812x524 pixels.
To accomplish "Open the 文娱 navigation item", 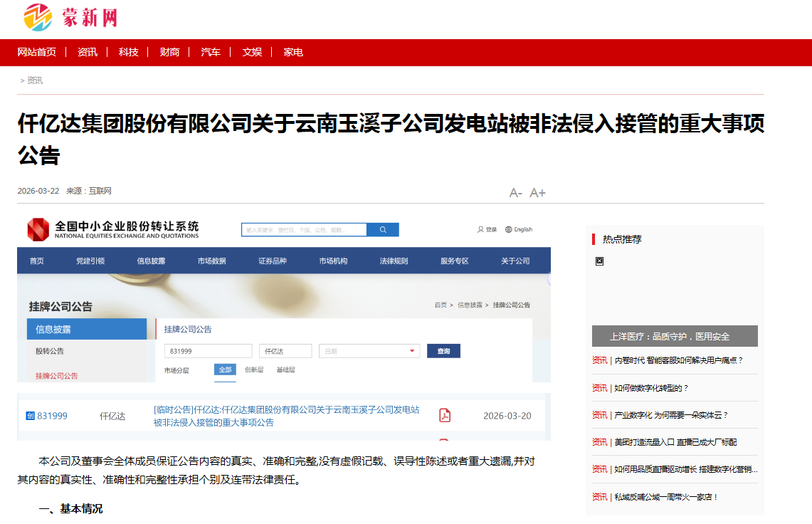I will 252,53.
